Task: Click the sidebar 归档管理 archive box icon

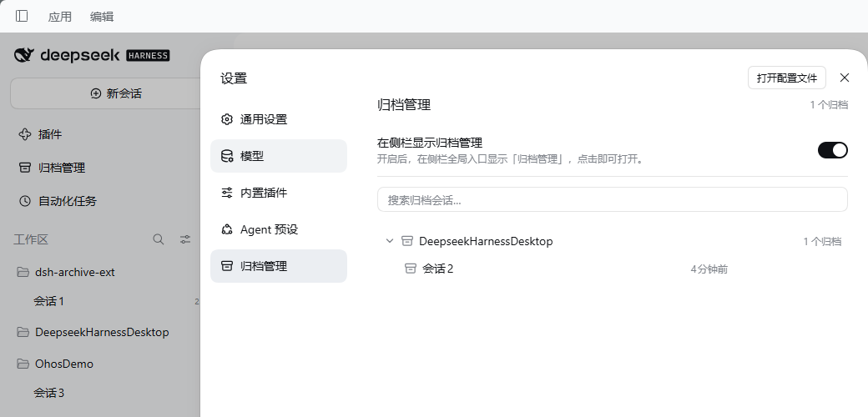Action: (25, 168)
